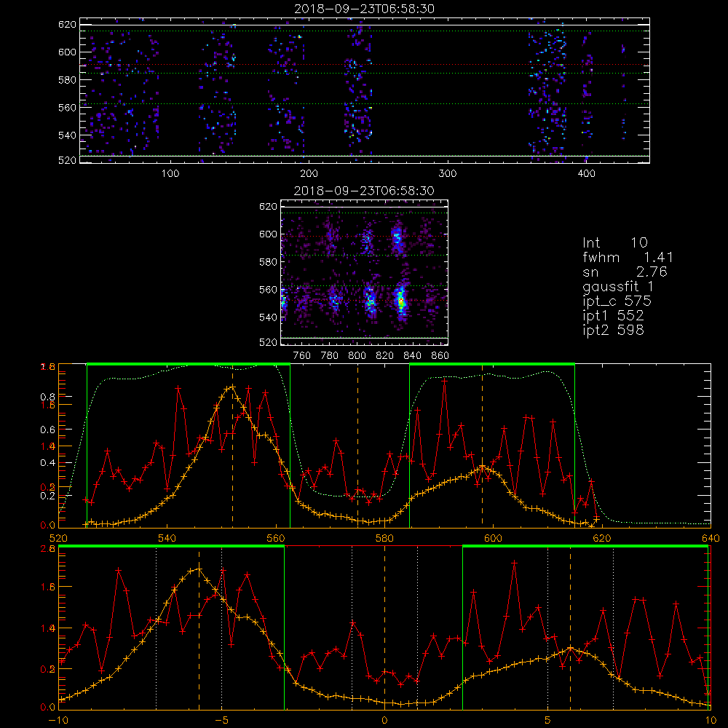The height and width of the screenshot is (728, 728).
Task: Click x-axis tick label '300' of wide spectrogram
Action: tap(448, 174)
